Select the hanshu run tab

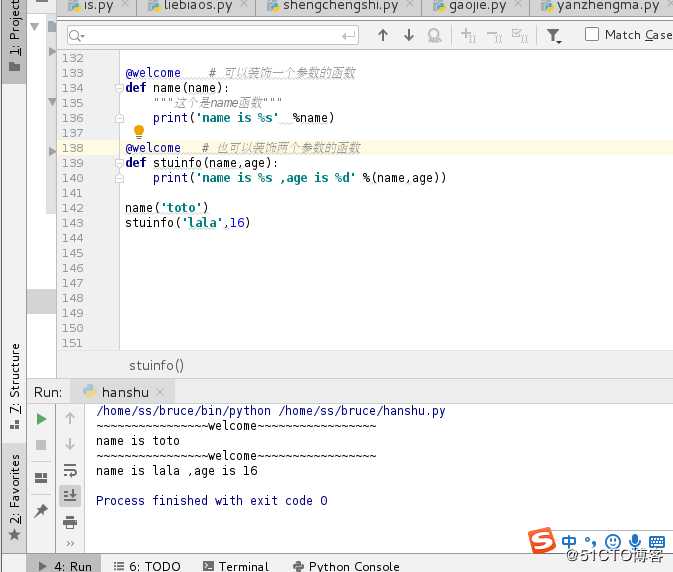[x=124, y=392]
